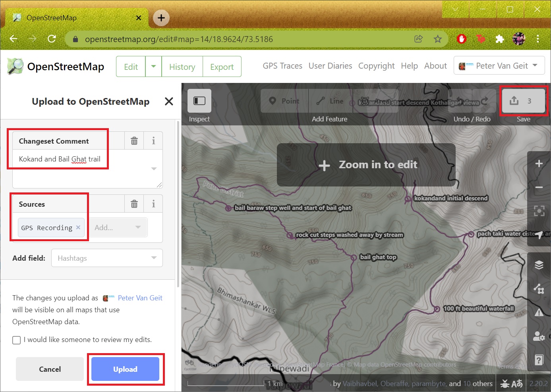Open the Map Data panel
Image resolution: width=551 pixels, height=392 pixels.
(x=539, y=288)
